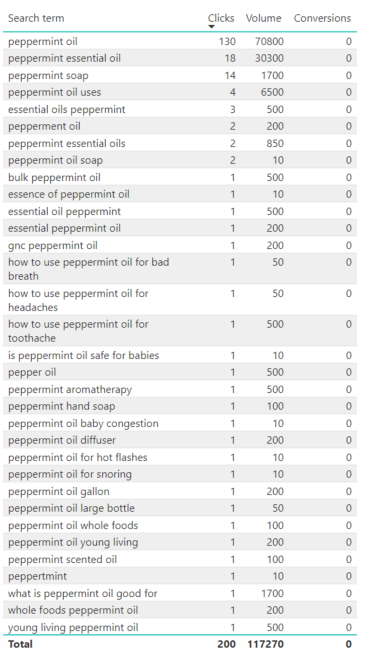
Task: Select 'is peppermint oil safe for babies' row
Action: coord(180,355)
